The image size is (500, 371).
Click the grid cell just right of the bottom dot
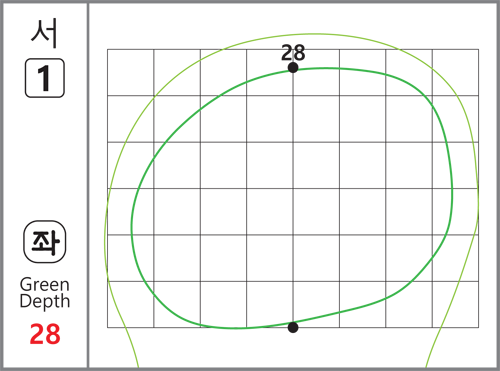point(316,304)
